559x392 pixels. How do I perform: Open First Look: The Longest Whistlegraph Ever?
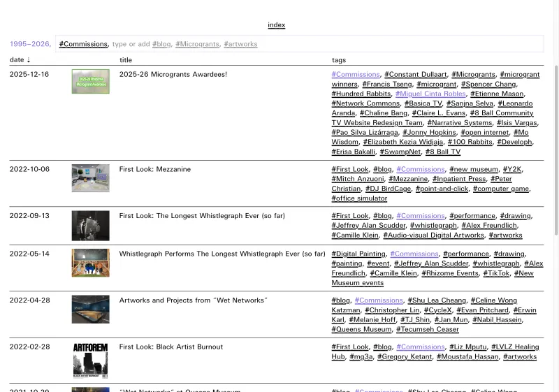tap(202, 216)
